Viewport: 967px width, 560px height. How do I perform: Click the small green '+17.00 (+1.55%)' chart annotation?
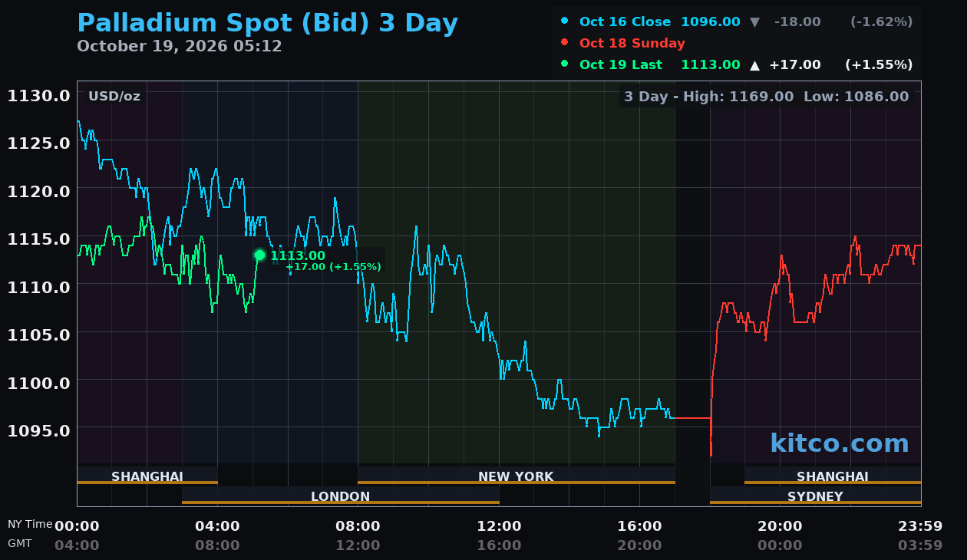tap(333, 267)
